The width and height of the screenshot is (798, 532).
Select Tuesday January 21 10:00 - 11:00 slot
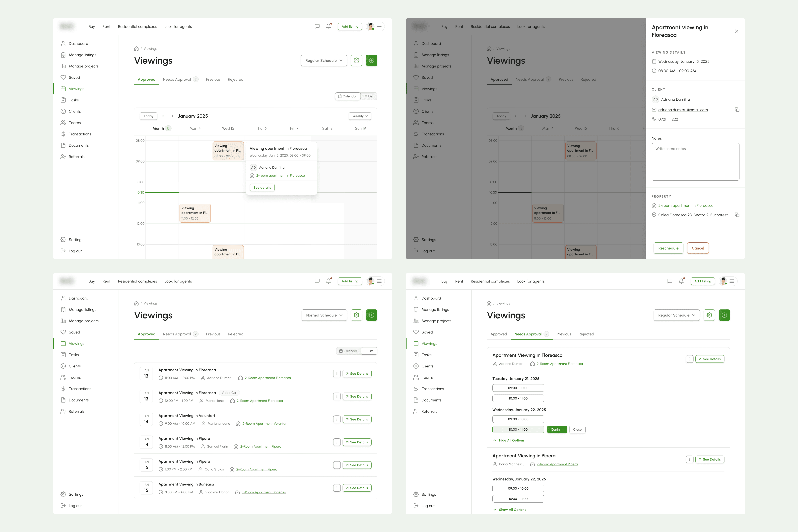[518, 398]
